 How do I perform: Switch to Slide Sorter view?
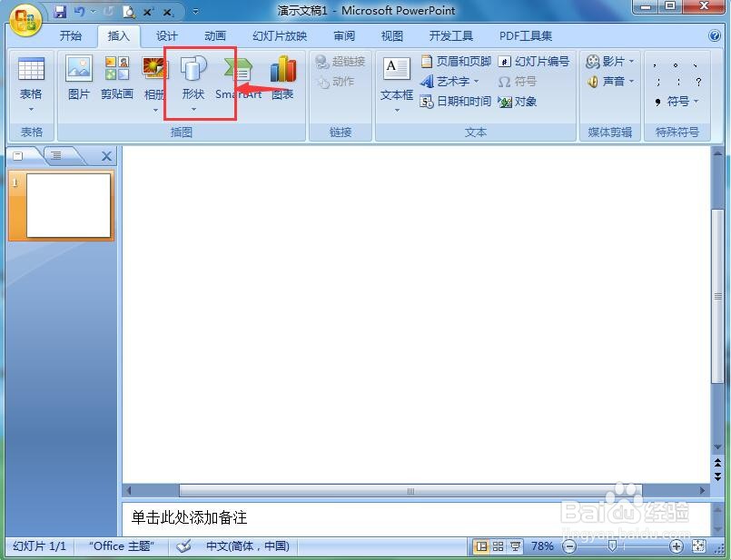[x=498, y=546]
